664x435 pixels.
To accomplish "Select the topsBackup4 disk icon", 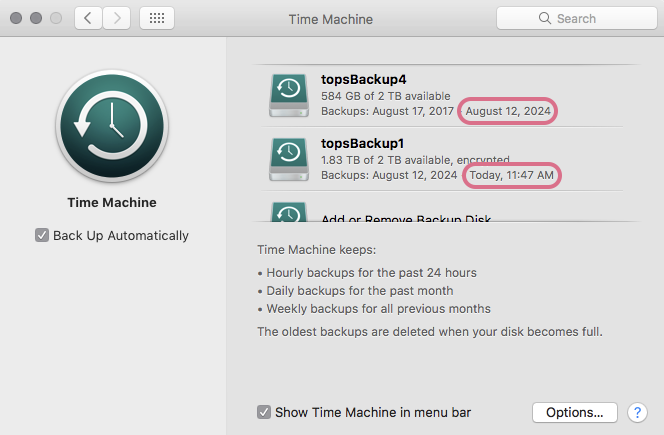I will pyautogui.click(x=289, y=95).
